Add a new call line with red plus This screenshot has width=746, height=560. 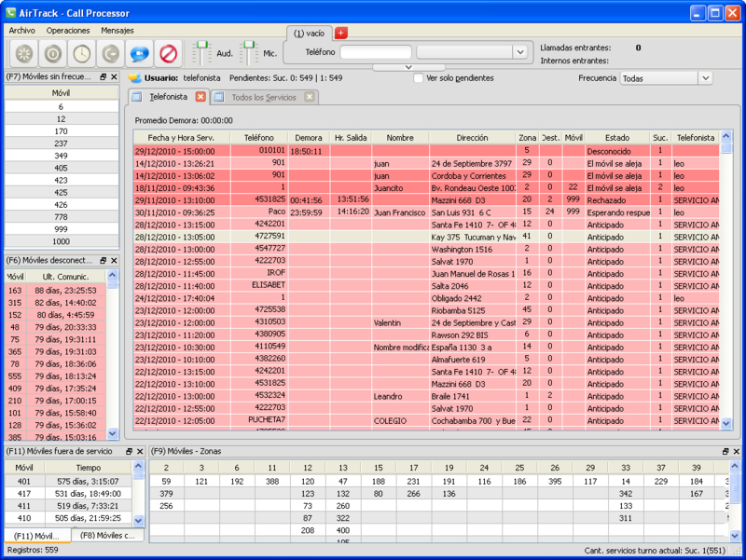340,33
